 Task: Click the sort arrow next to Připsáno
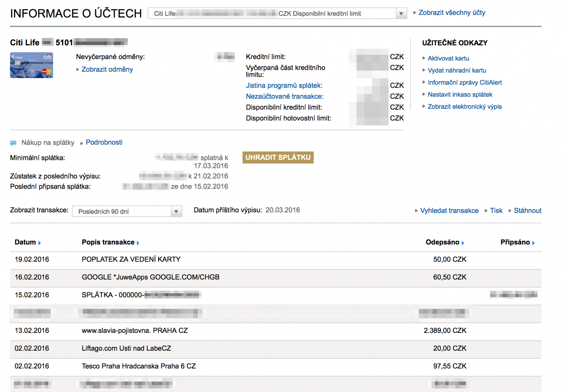point(533,243)
